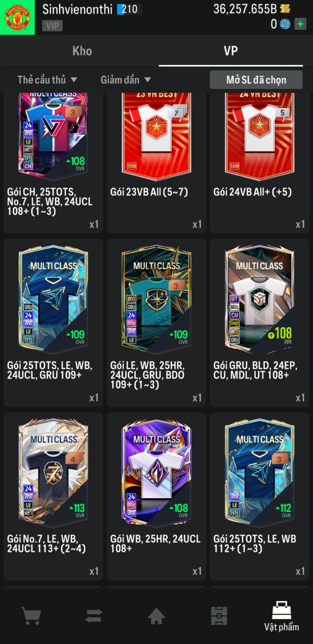Viewport: 313px width, 644px height.
Task: Select Gói 23VB All (5~7) pack
Action: pos(156,163)
